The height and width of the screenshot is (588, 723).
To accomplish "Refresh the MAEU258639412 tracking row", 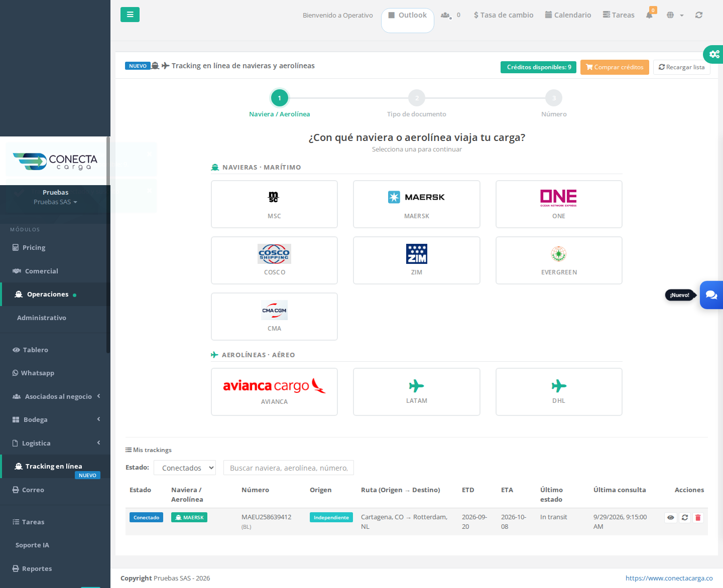I will 685,518.
